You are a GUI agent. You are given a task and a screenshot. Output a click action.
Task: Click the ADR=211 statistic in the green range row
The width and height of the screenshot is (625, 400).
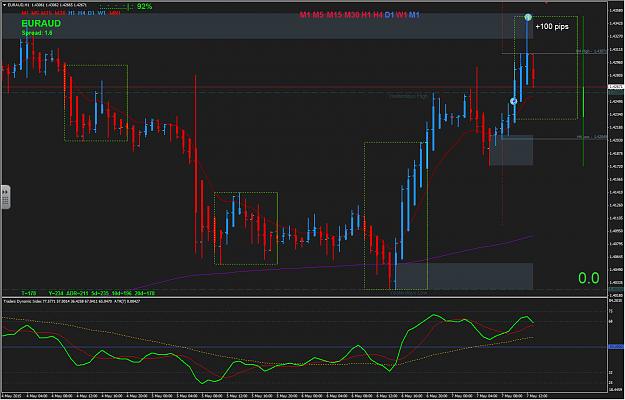[78, 293]
